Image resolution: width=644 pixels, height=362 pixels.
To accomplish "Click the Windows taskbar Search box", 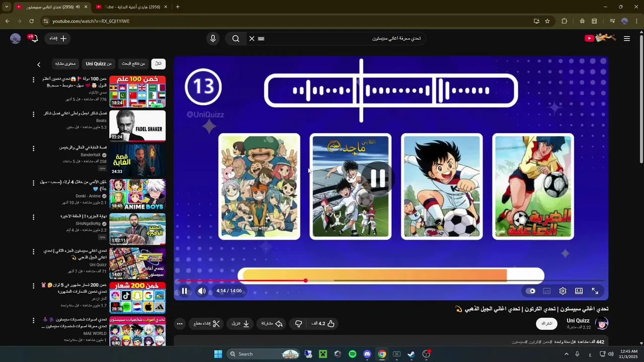I will (264, 354).
